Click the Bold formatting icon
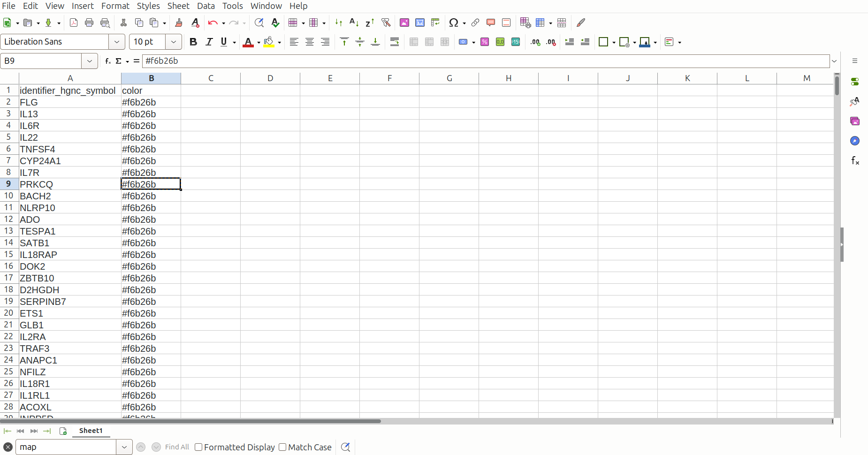868x455 pixels. [x=193, y=42]
